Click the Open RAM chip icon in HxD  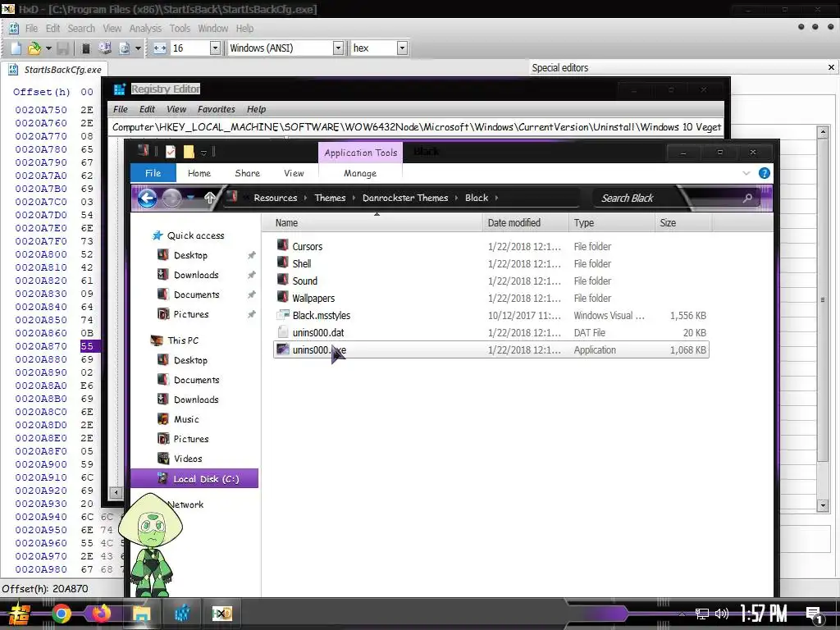(x=85, y=48)
